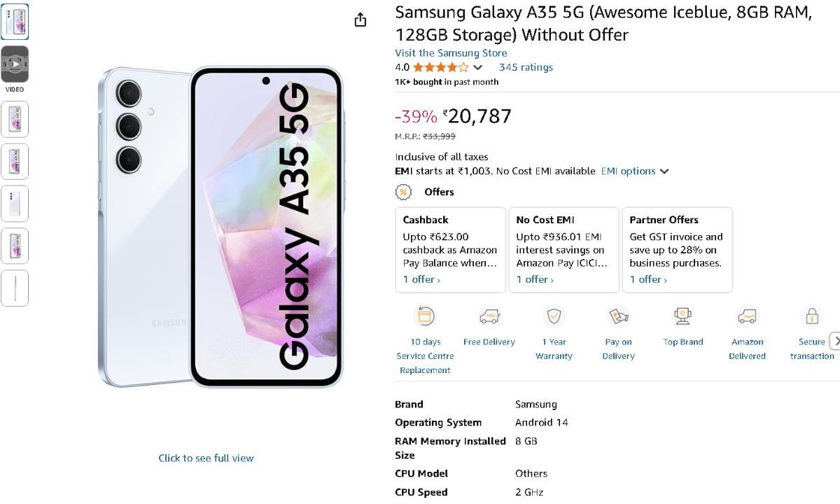Select the 1 Year Warranty shield icon
This screenshot has width=840, height=504.
click(554, 317)
